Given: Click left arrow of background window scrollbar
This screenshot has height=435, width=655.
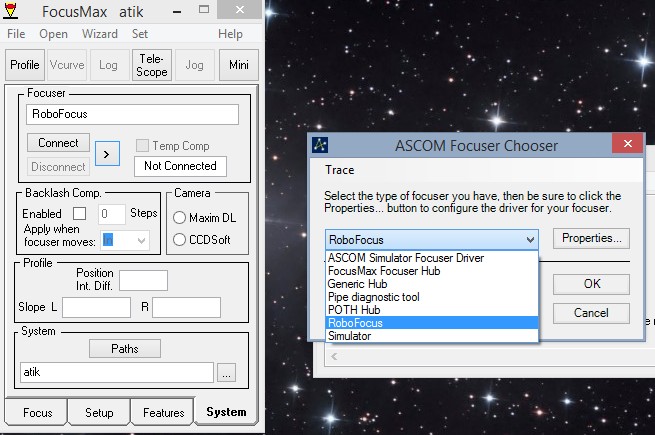Looking at the screenshot, I should (x=334, y=356).
